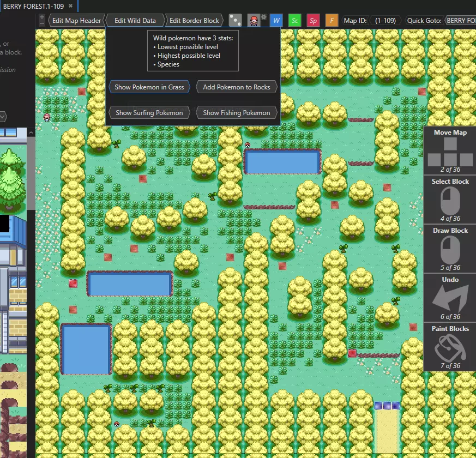Screen dimensions: 476x458
Task: Click the "2 of 36" step label
Action: point(450,170)
